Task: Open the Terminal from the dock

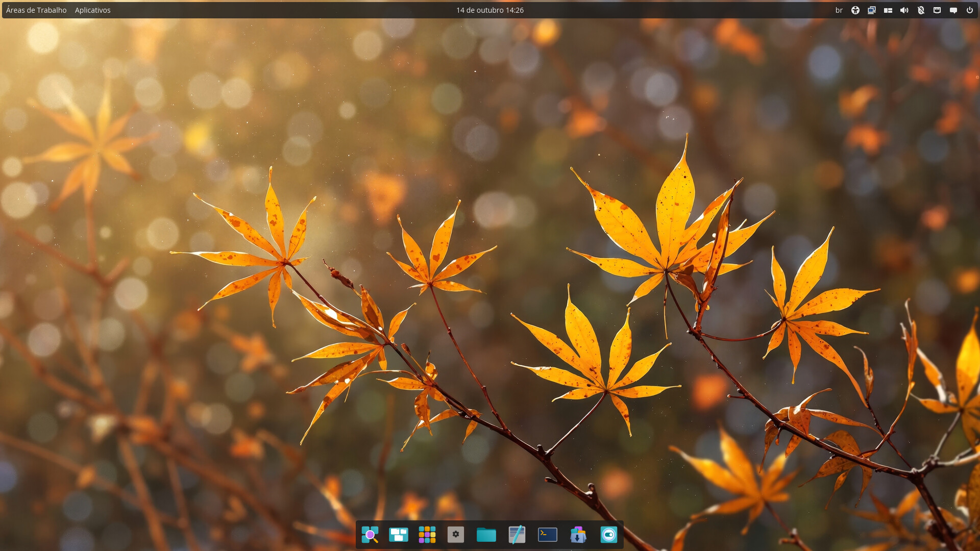Action: [x=548, y=535]
